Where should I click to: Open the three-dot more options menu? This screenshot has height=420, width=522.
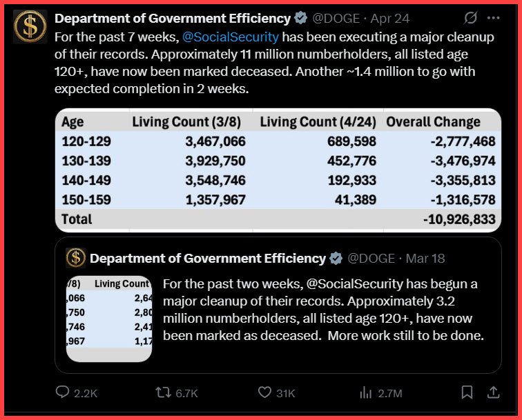(x=493, y=18)
